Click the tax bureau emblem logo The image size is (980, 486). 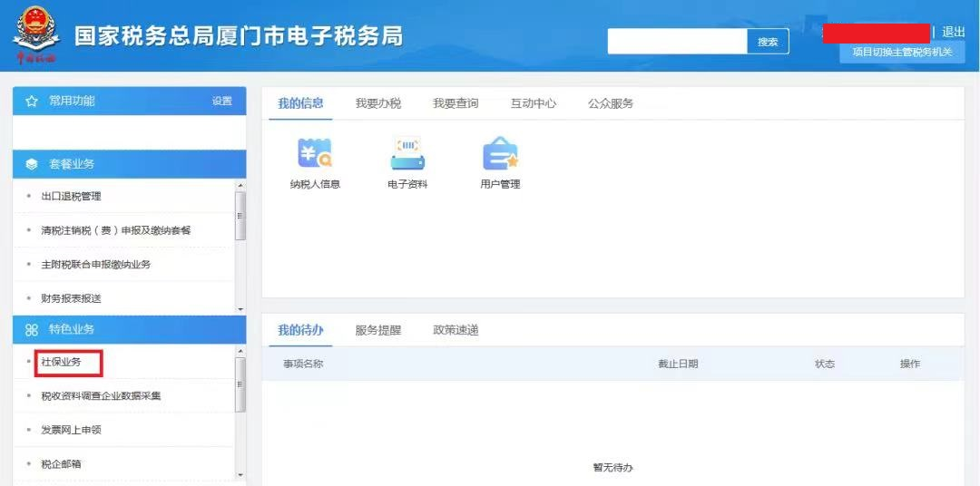[36, 35]
